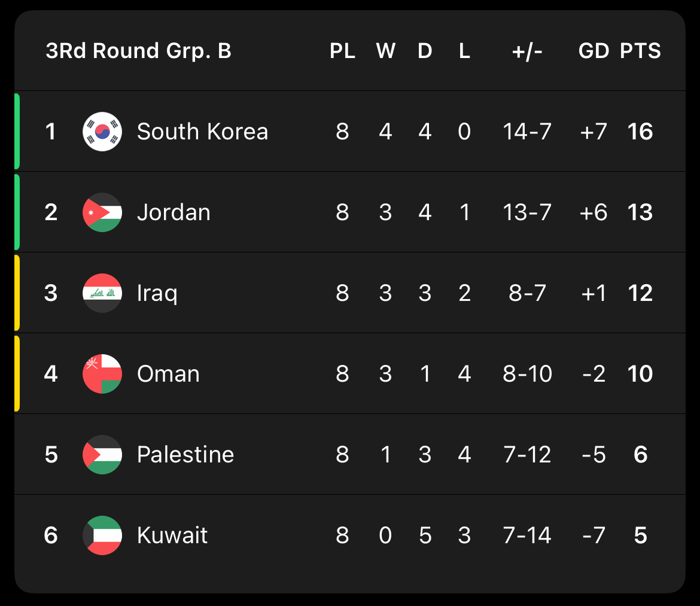Image resolution: width=700 pixels, height=606 pixels.
Task: Click the PL column header
Action: pyautogui.click(x=342, y=51)
